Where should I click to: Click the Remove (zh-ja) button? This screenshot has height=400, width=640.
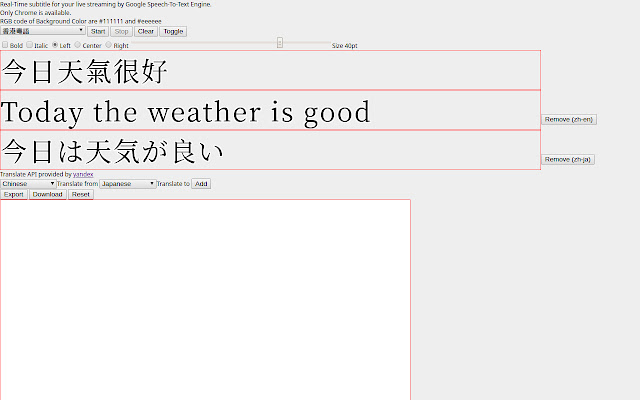click(x=567, y=159)
